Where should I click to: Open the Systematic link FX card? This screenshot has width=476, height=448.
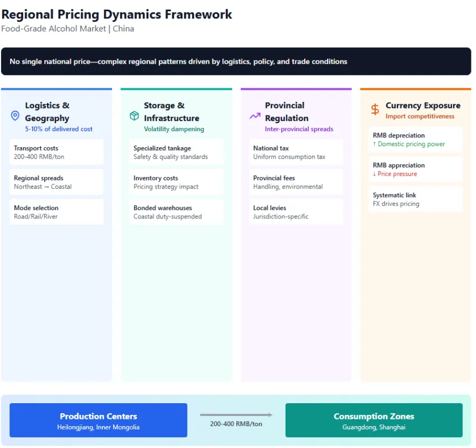[416, 199]
